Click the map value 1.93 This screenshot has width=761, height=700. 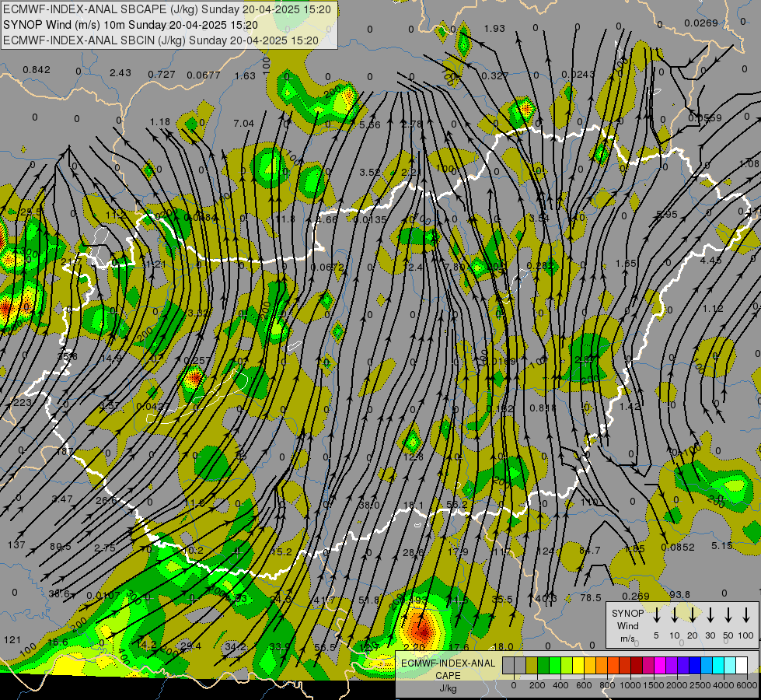click(x=494, y=29)
